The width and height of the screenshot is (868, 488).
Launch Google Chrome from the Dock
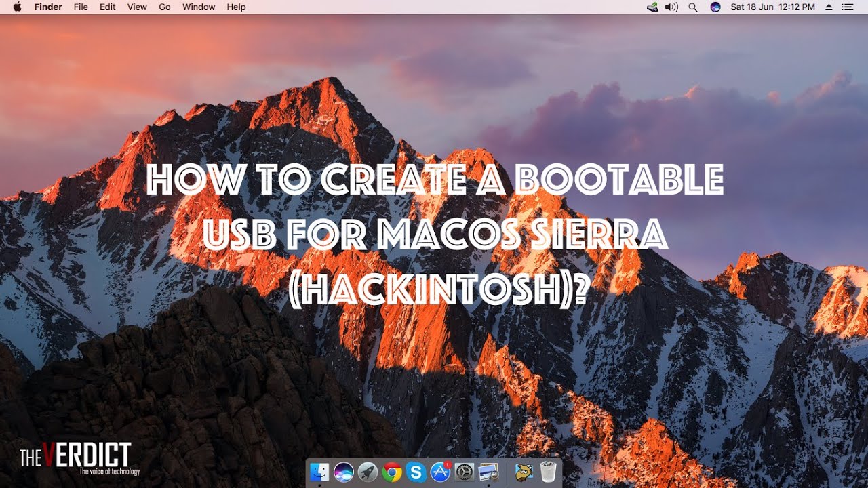(392, 472)
